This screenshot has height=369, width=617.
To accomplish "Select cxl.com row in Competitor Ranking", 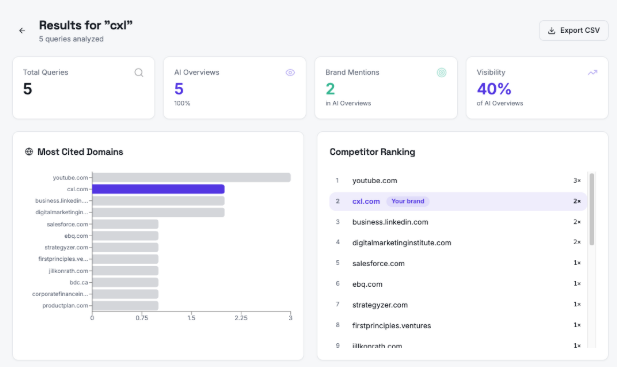I will [x=458, y=201].
